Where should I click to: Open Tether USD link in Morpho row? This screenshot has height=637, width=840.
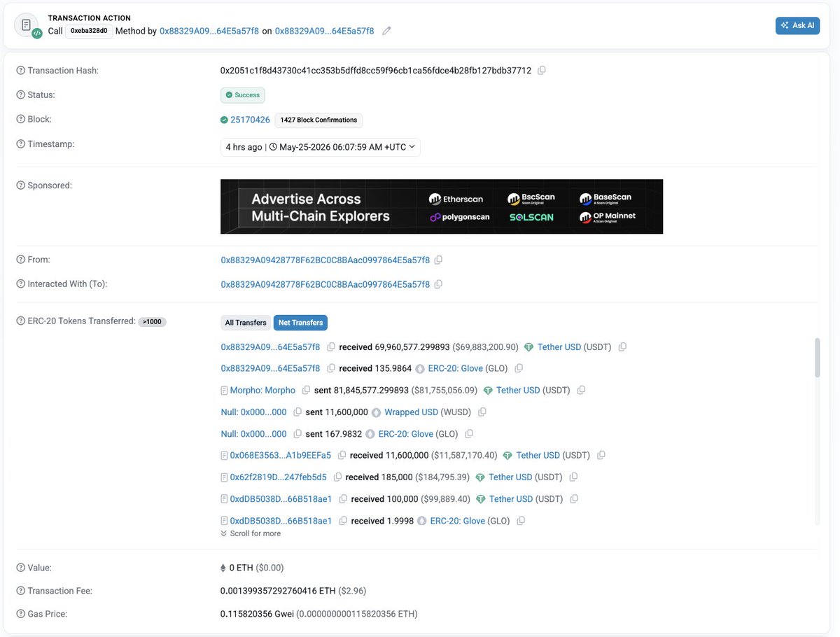coord(518,390)
